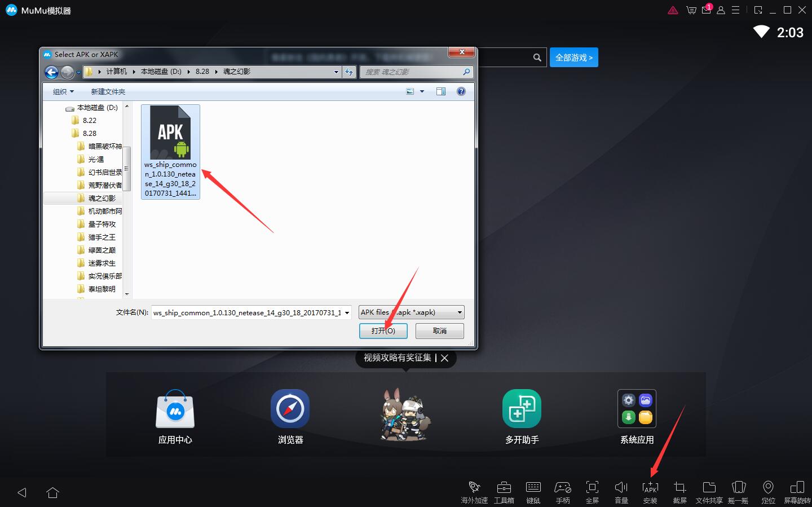Toggle 全屏 fullscreen mode

pyautogui.click(x=592, y=492)
